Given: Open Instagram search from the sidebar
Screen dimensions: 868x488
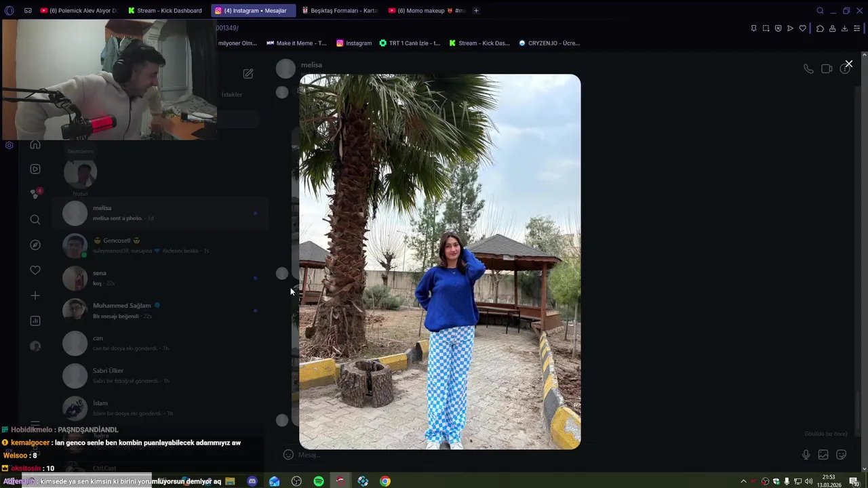Looking at the screenshot, I should pyautogui.click(x=35, y=220).
